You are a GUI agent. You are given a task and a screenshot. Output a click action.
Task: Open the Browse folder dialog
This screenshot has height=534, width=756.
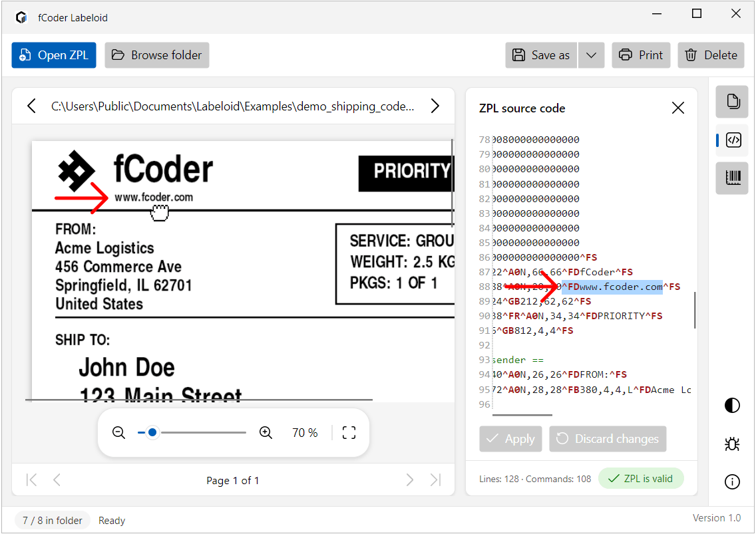click(156, 55)
